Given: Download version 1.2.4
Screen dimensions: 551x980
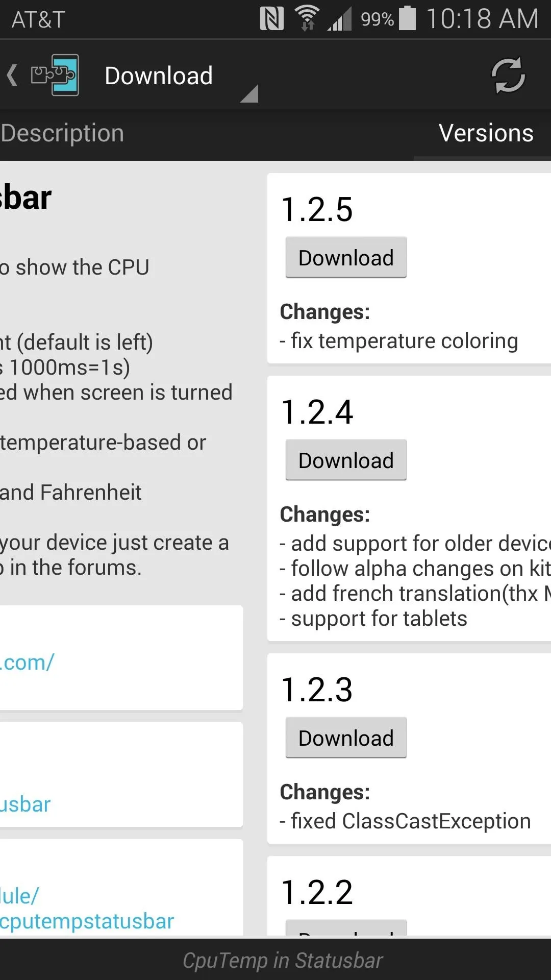Looking at the screenshot, I should [x=346, y=460].
